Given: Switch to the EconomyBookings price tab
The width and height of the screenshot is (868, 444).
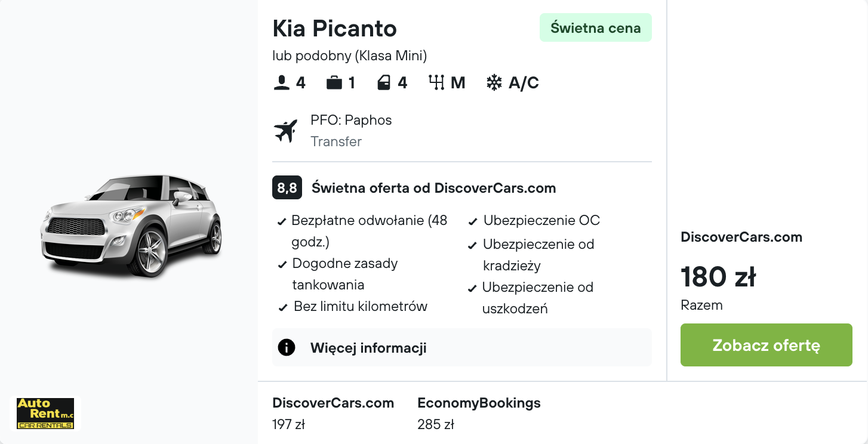Looking at the screenshot, I should [x=479, y=412].
